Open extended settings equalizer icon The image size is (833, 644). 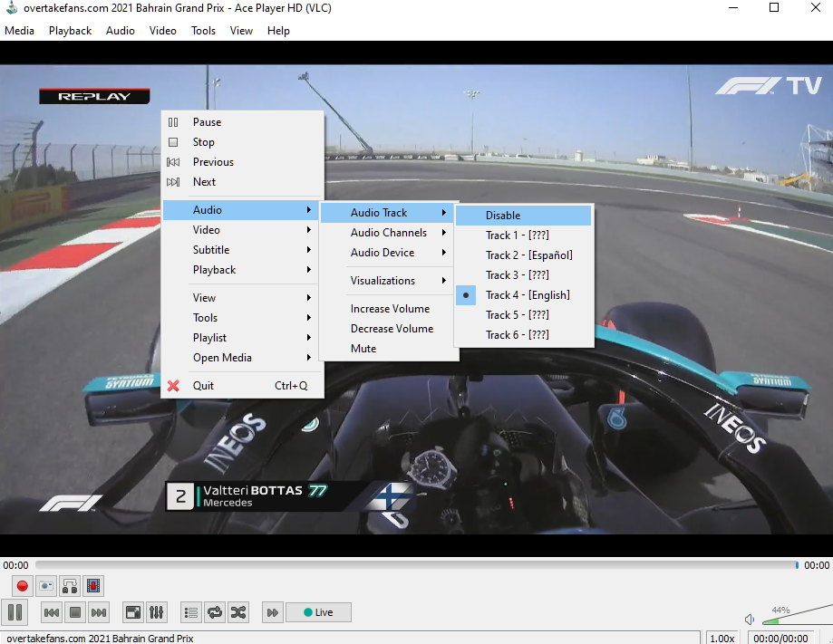pyautogui.click(x=156, y=612)
